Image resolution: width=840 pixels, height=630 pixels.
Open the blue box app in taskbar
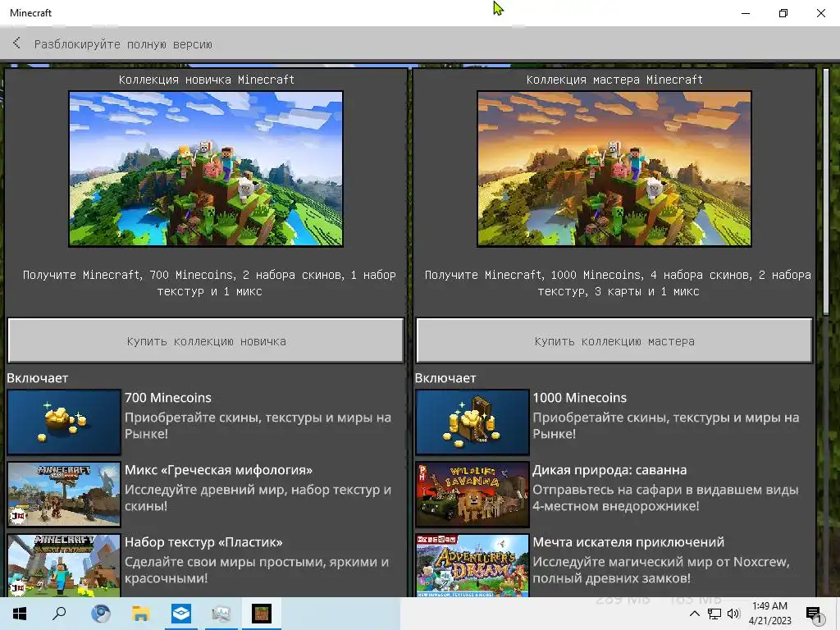[x=181, y=614]
